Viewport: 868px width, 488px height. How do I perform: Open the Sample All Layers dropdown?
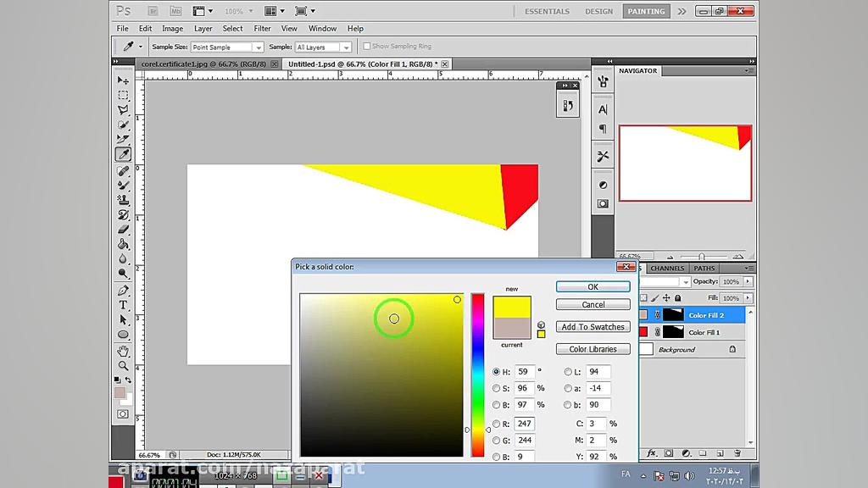point(322,47)
